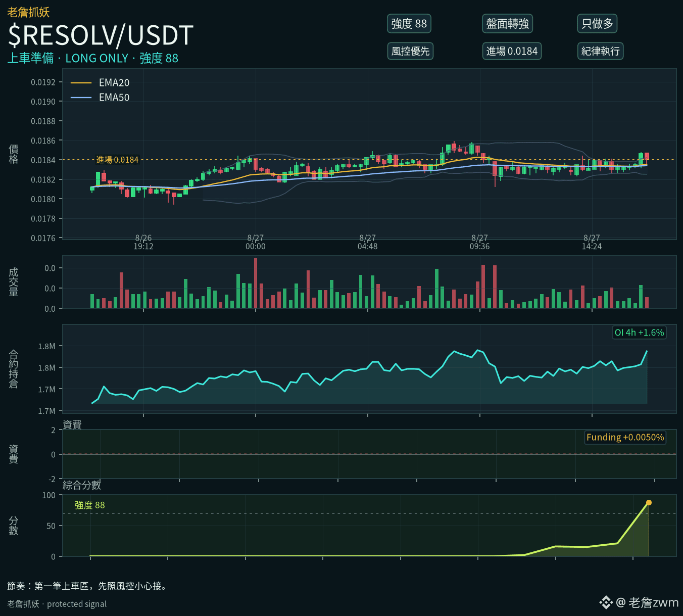Click the EMA20 legend entry

100,82
